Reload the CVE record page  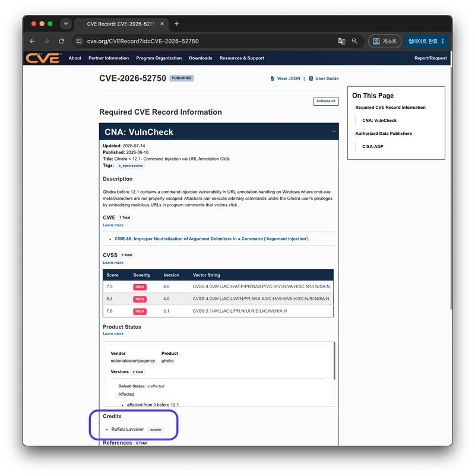[62, 41]
